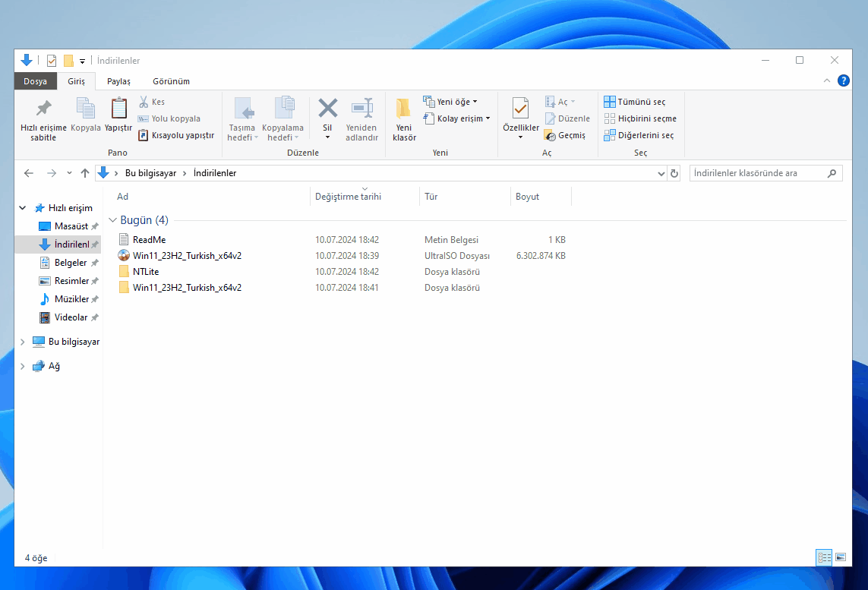Expand Ağ network tree node
The height and width of the screenshot is (590, 868).
pos(23,367)
